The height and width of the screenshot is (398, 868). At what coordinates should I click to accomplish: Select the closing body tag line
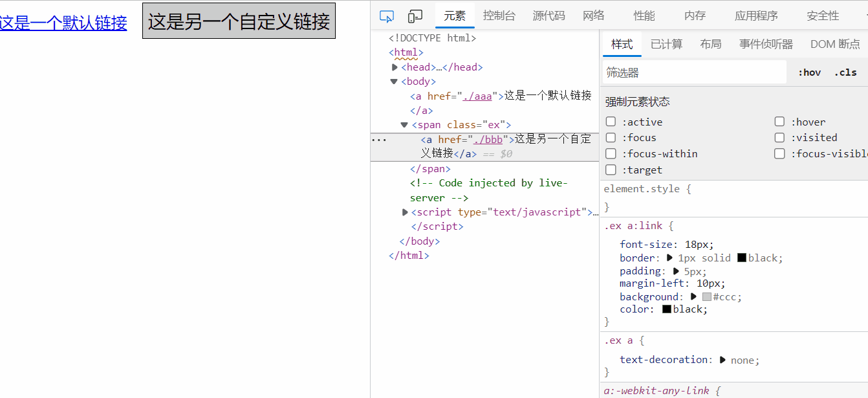420,241
